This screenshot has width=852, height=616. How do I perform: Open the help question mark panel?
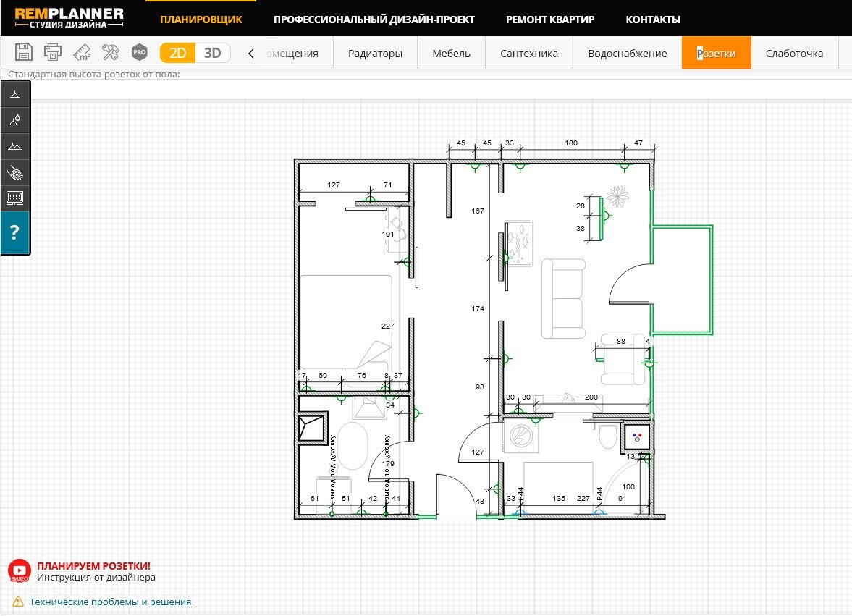(x=15, y=232)
